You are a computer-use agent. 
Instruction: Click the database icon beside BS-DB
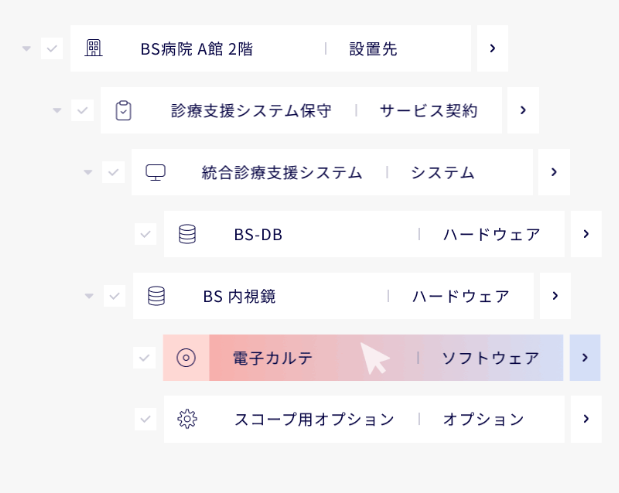[187, 234]
